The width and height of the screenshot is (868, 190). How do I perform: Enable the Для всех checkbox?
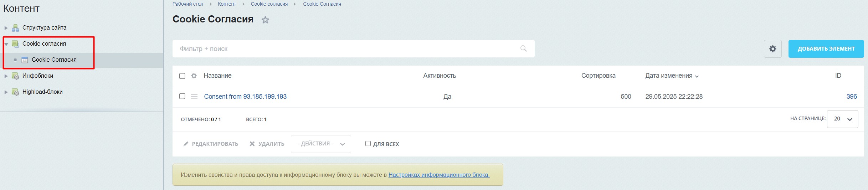coord(368,144)
